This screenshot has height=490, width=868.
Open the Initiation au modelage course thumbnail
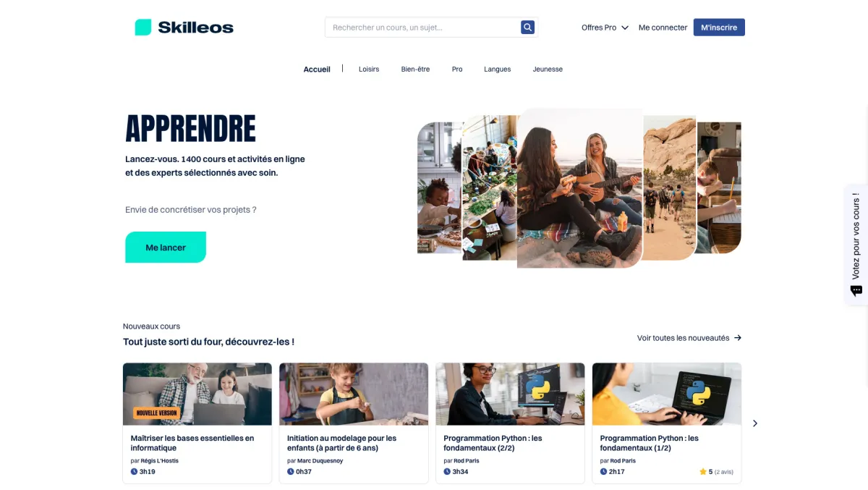[354, 394]
